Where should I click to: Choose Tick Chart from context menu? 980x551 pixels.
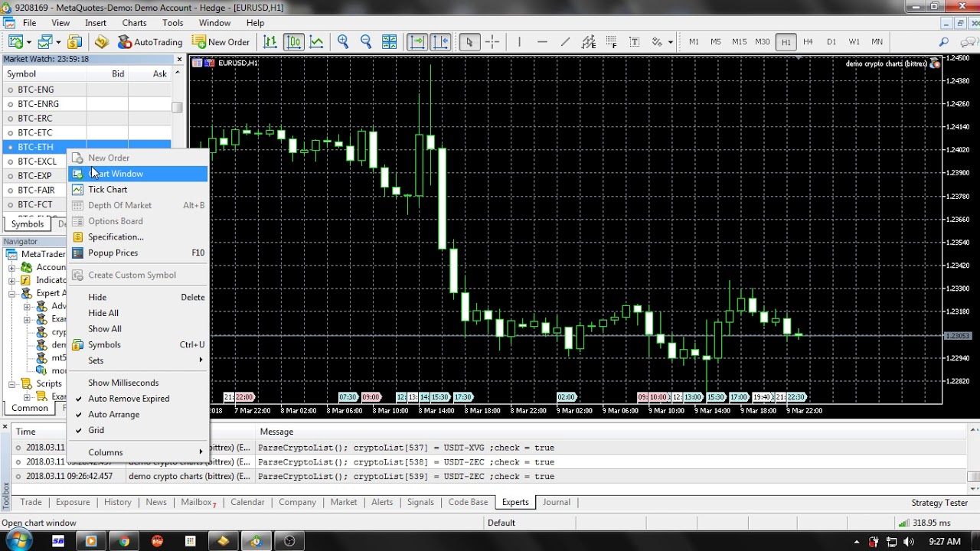click(138, 190)
